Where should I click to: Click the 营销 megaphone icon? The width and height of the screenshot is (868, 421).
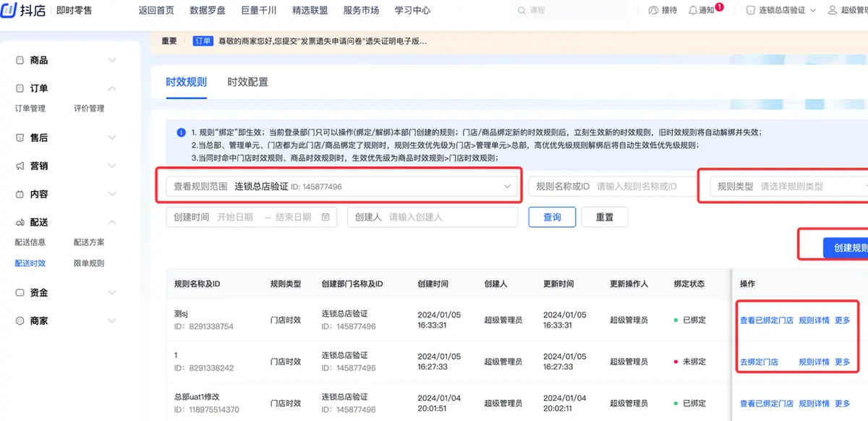(20, 166)
